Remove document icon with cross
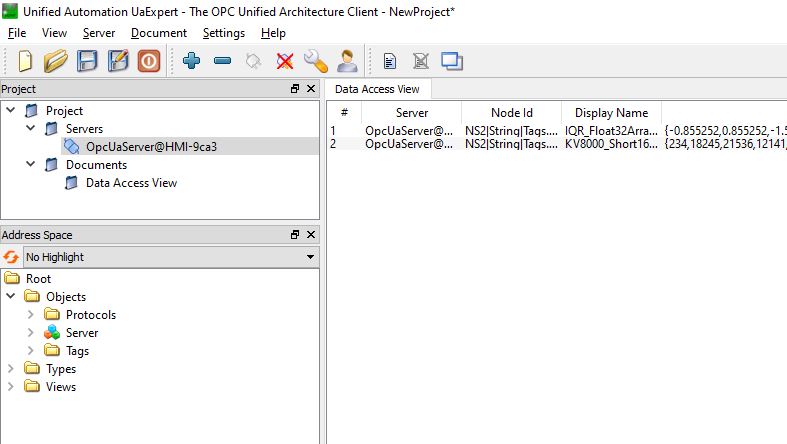The height and width of the screenshot is (444, 787). coord(421,61)
